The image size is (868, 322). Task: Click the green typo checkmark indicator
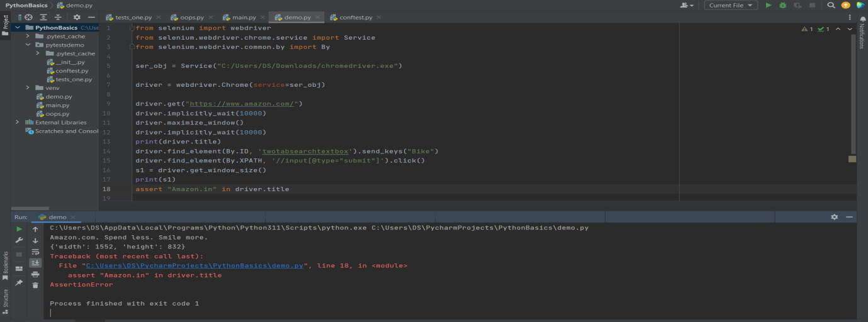823,29
